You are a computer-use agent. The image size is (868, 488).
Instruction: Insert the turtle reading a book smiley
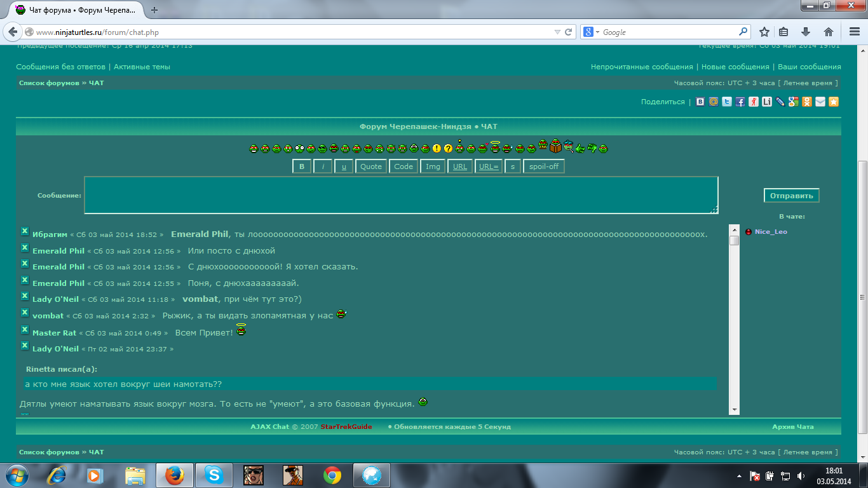click(555, 146)
